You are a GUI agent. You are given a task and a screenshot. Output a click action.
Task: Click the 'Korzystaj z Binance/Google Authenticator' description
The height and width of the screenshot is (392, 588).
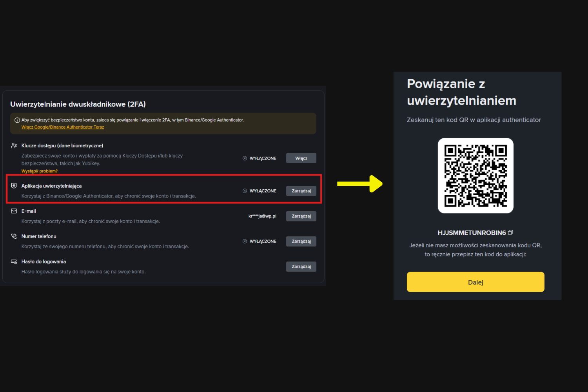109,196
